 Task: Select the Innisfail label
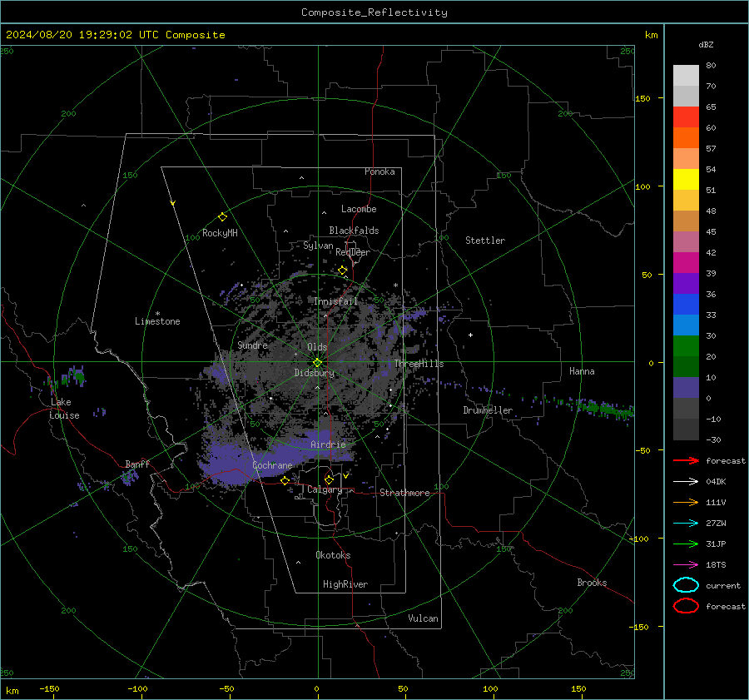pos(335,301)
